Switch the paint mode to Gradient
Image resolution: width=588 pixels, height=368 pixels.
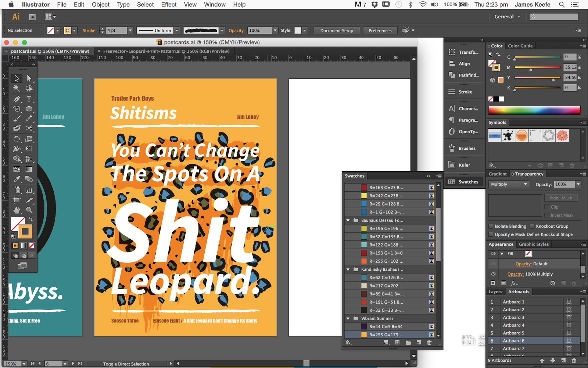pyautogui.click(x=24, y=245)
